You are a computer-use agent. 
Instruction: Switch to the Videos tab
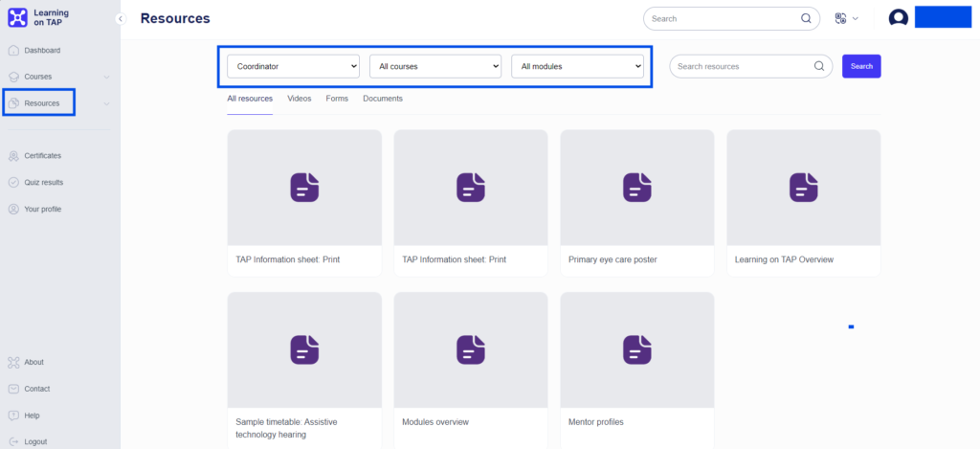[299, 99]
